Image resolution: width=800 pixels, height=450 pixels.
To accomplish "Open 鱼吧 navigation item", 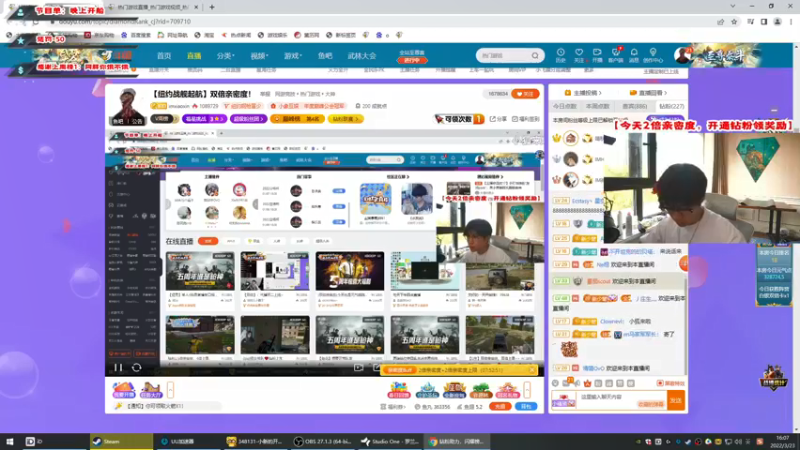I will [x=325, y=56].
